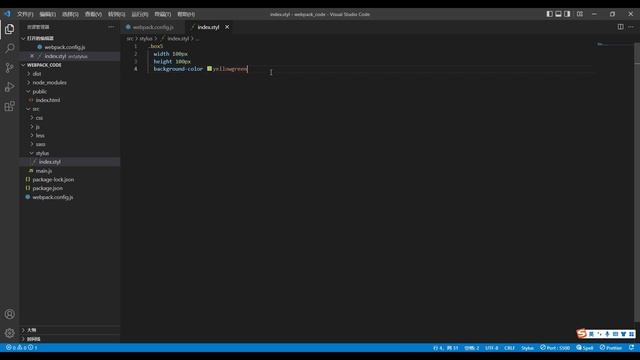Collapse the src folder

[29, 109]
